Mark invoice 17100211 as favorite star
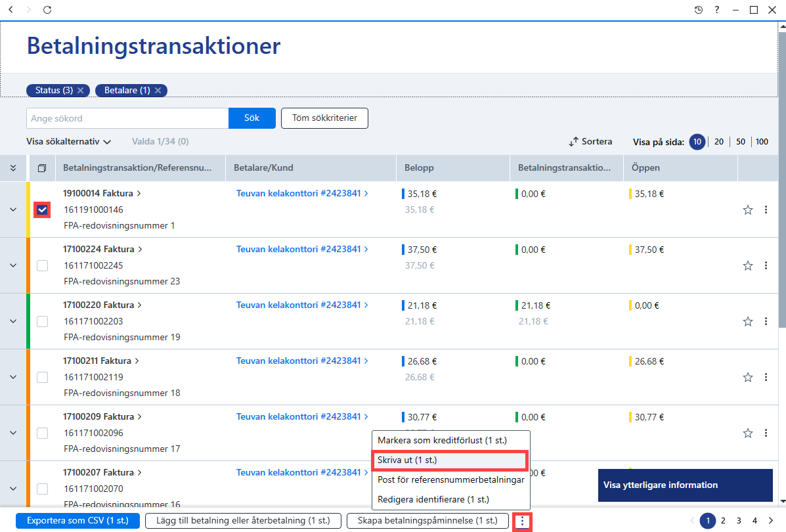 pos(748,377)
